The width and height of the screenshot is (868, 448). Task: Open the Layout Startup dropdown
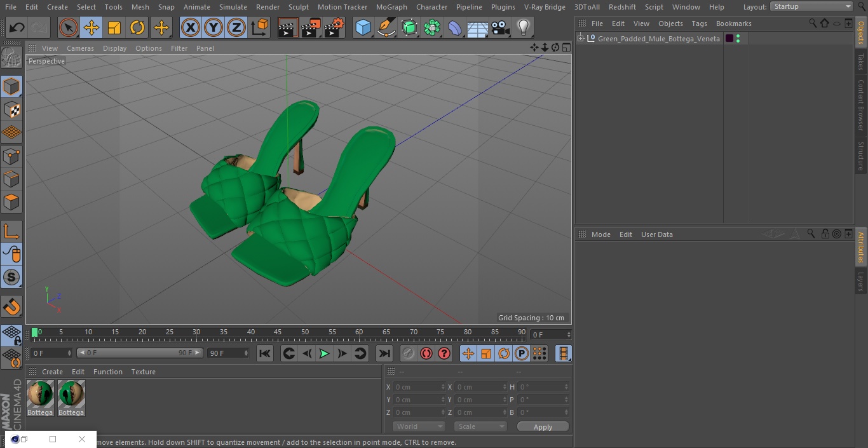click(812, 6)
